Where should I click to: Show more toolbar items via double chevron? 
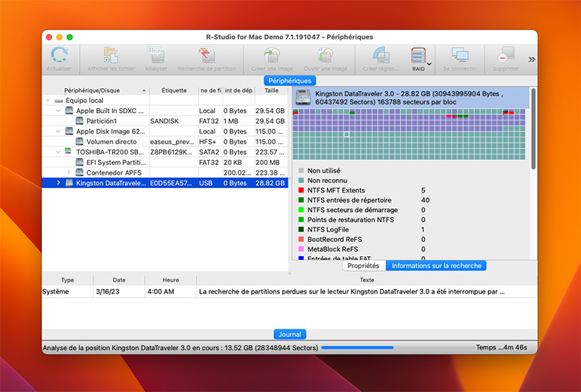[x=532, y=60]
